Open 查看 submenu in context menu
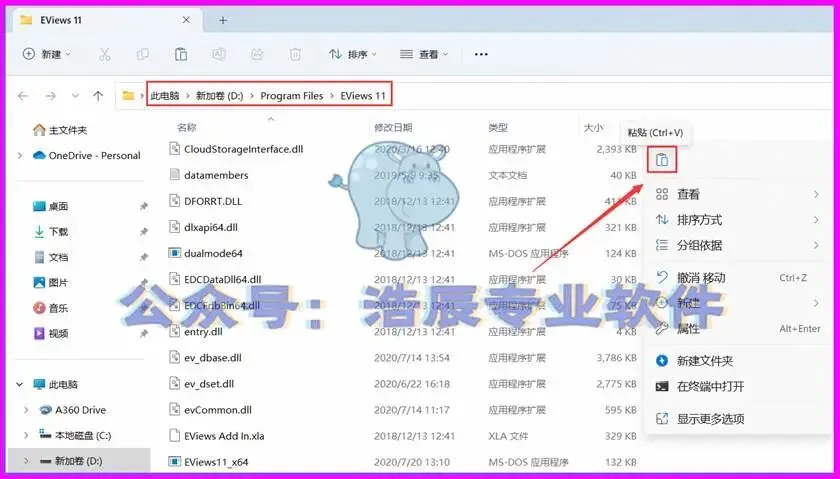Screen dimensions: 840x479 [738, 194]
